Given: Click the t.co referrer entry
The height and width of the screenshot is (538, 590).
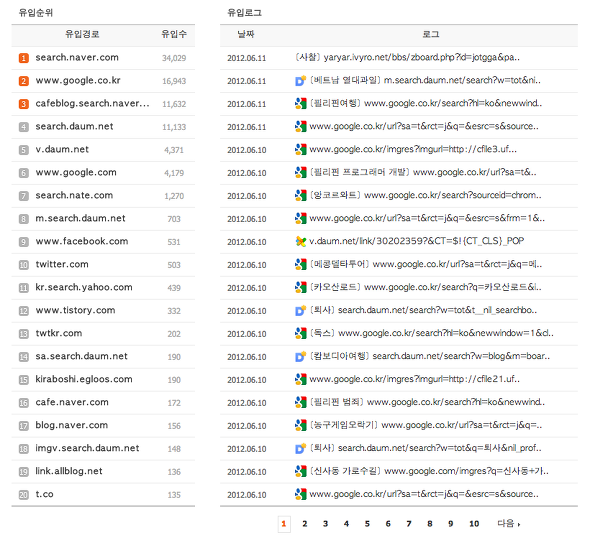Looking at the screenshot, I should tap(44, 494).
